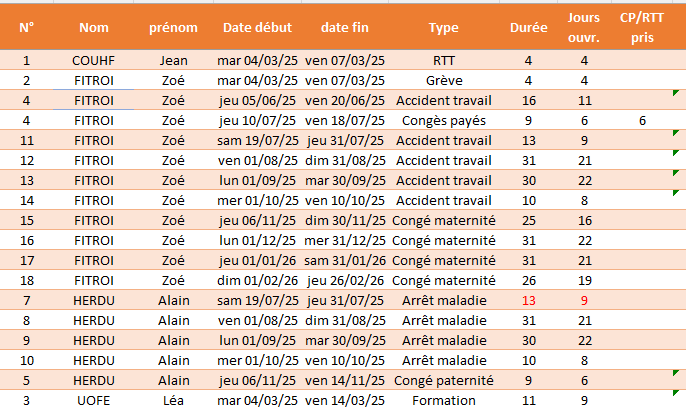
Task: Click the "prénom" column header
Action: click(x=173, y=27)
